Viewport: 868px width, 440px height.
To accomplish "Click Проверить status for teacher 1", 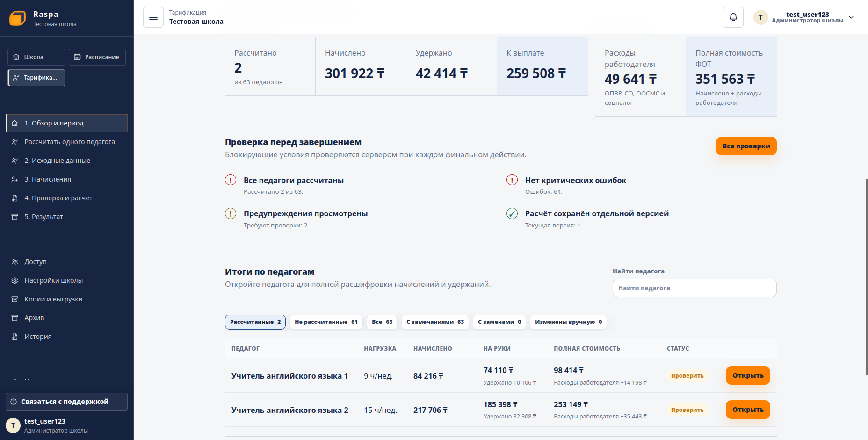I will point(687,376).
